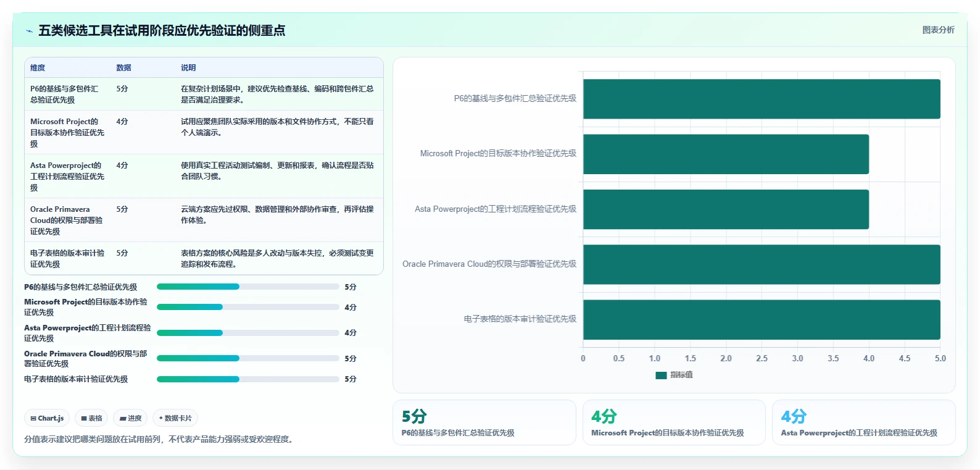
Task: Toggle the 指标值 legend item in chart
Action: [x=674, y=375]
